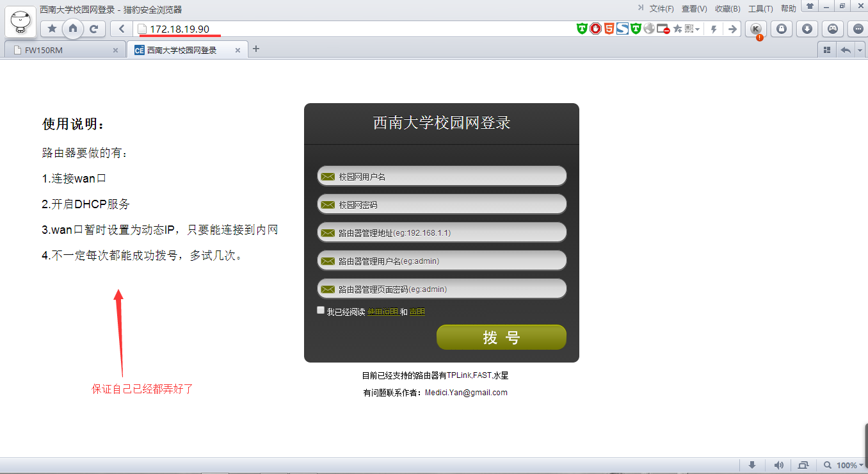Click the status bar download arrow icon
The image size is (868, 474).
[x=752, y=465]
